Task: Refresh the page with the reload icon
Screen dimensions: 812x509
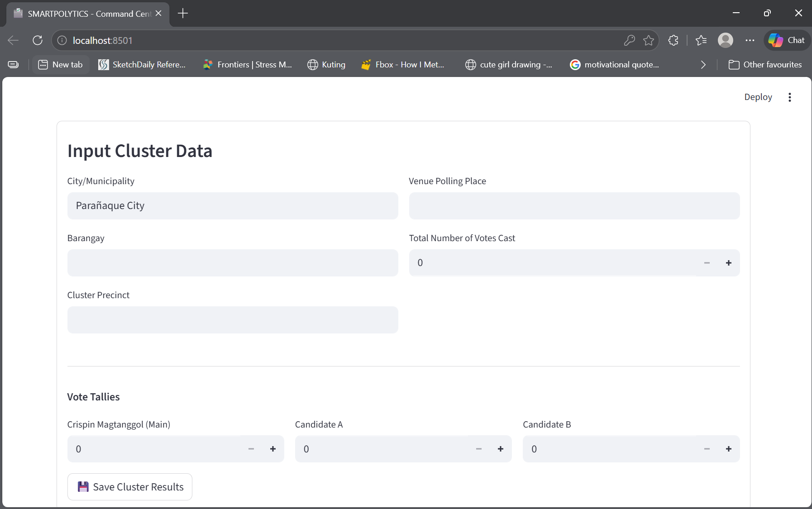Action: (38, 40)
